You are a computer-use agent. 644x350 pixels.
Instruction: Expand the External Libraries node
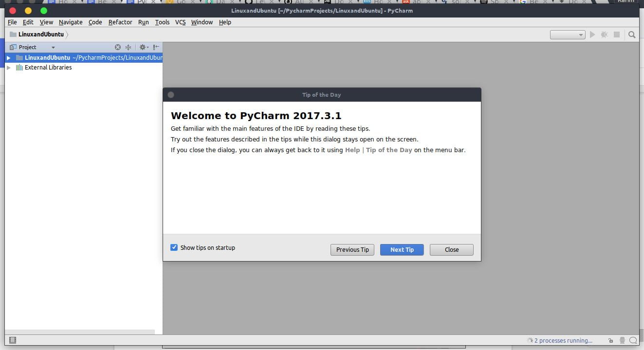9,68
